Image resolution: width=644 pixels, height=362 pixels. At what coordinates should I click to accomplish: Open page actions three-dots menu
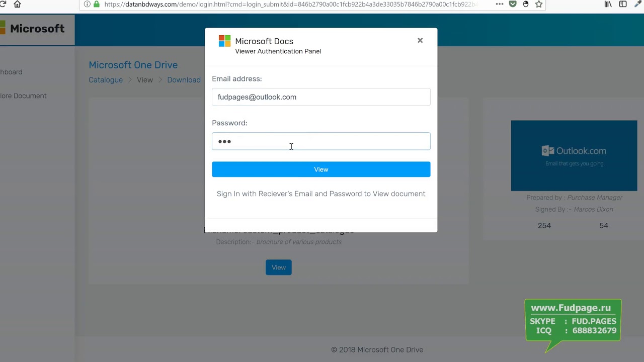(500, 4)
